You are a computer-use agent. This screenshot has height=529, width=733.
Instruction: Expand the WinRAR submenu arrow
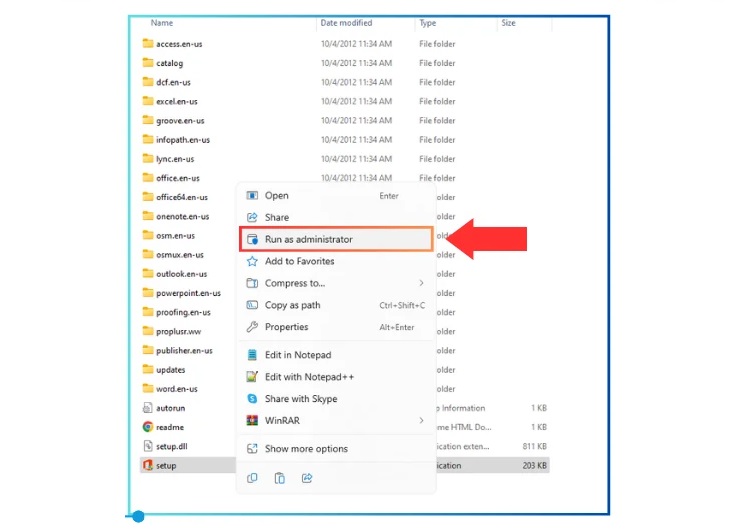[421, 421]
